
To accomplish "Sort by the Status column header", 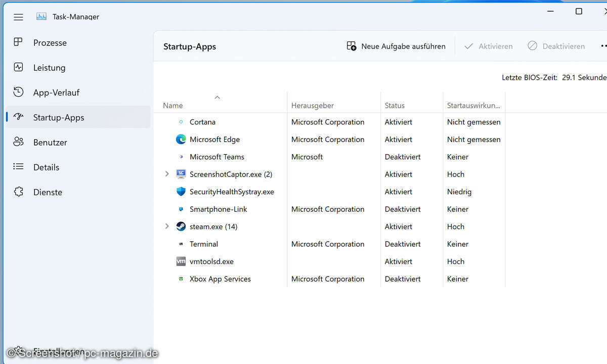I will [x=395, y=106].
